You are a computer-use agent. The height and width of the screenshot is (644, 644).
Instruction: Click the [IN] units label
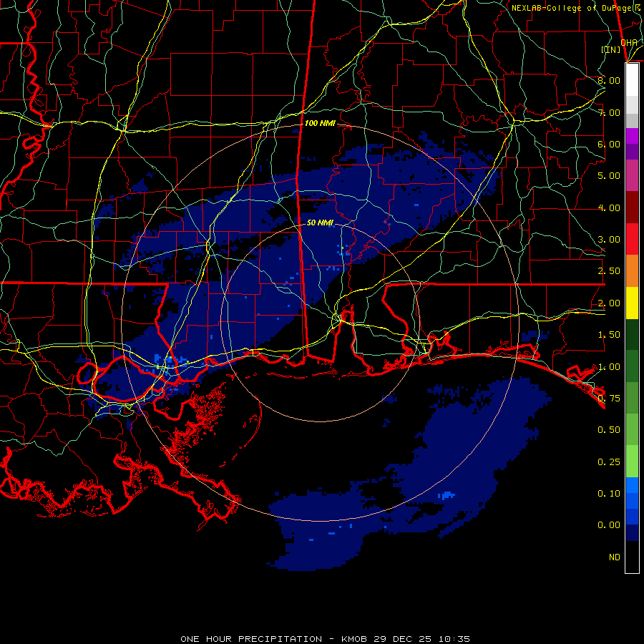pos(611,49)
